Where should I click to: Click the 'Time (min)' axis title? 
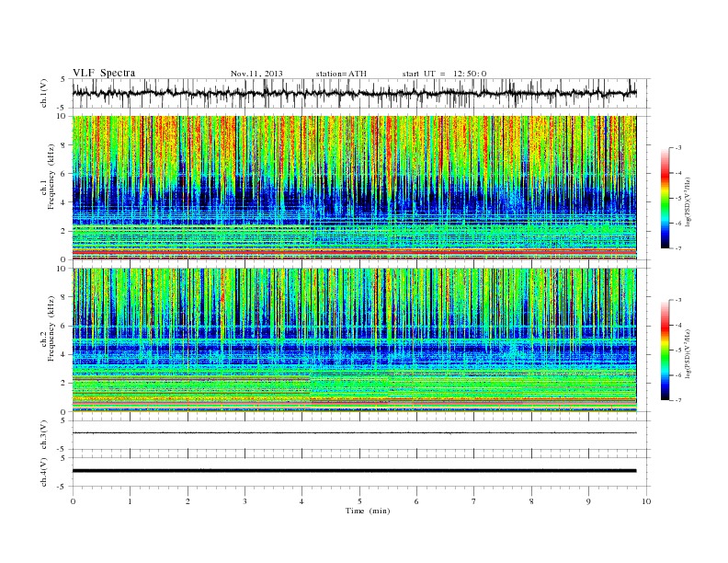pyautogui.click(x=368, y=511)
